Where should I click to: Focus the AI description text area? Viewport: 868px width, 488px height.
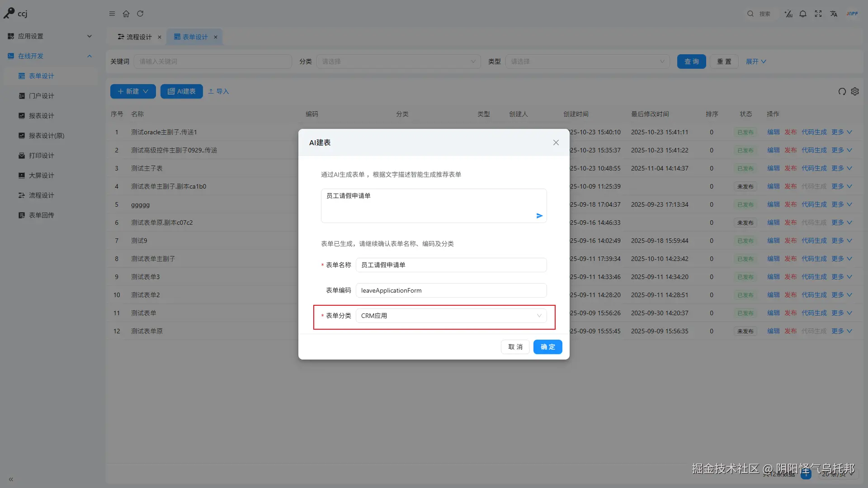(434, 206)
